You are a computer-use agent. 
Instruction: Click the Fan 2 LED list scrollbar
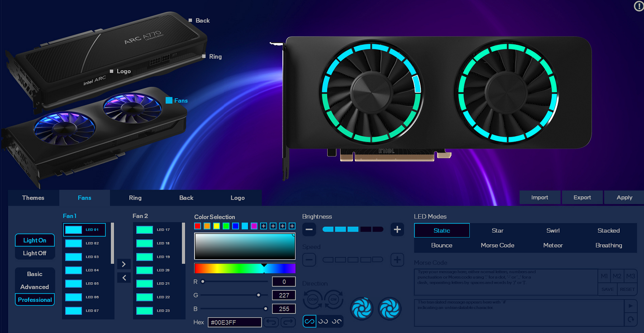183,243
